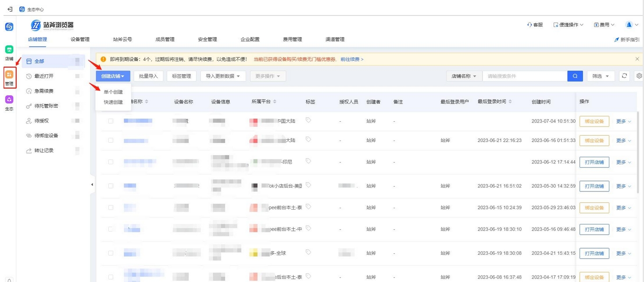The image size is (644, 282).
Task: Expand the 筛选 filter dropdown
Action: coord(601,76)
